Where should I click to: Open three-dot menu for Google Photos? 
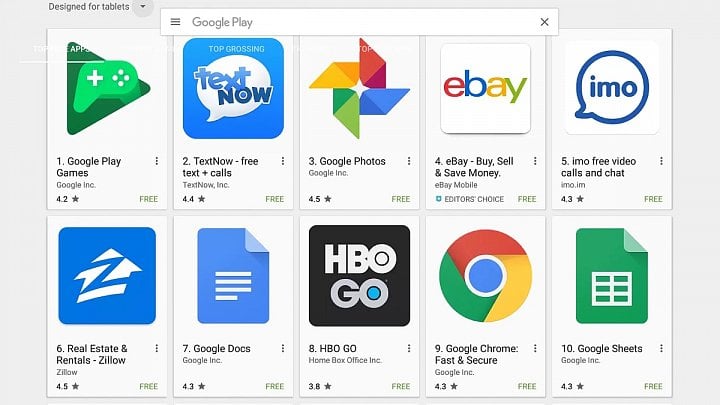(x=409, y=161)
